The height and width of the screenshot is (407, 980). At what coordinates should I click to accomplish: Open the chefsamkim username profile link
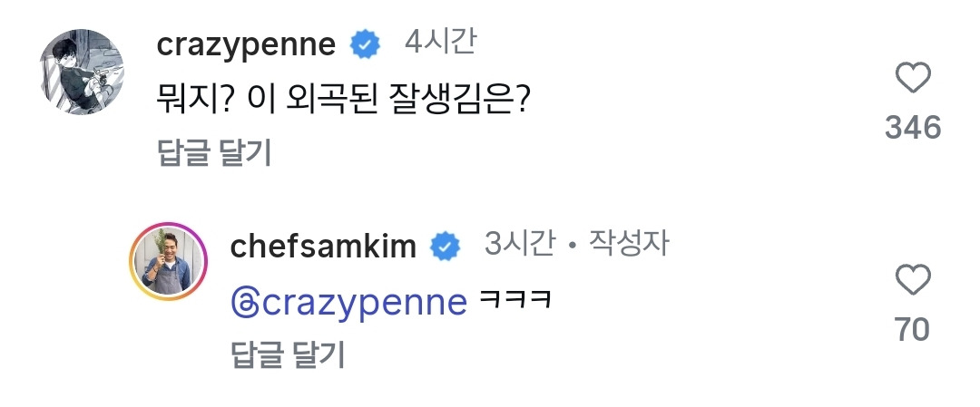tap(322, 245)
